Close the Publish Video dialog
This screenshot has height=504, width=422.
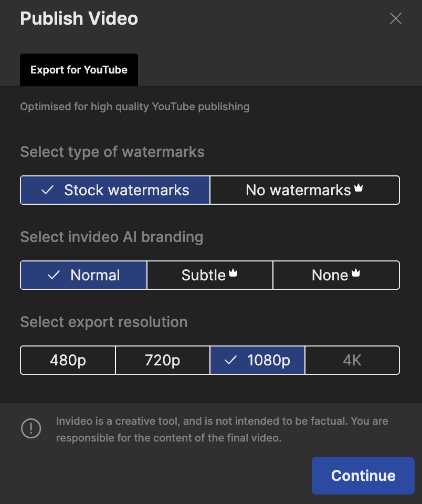395,19
